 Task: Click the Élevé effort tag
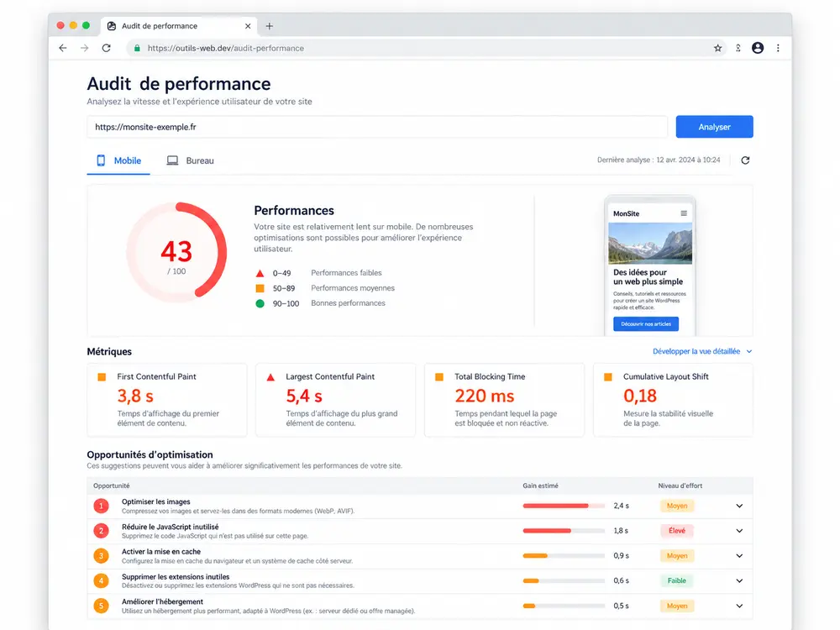(676, 531)
